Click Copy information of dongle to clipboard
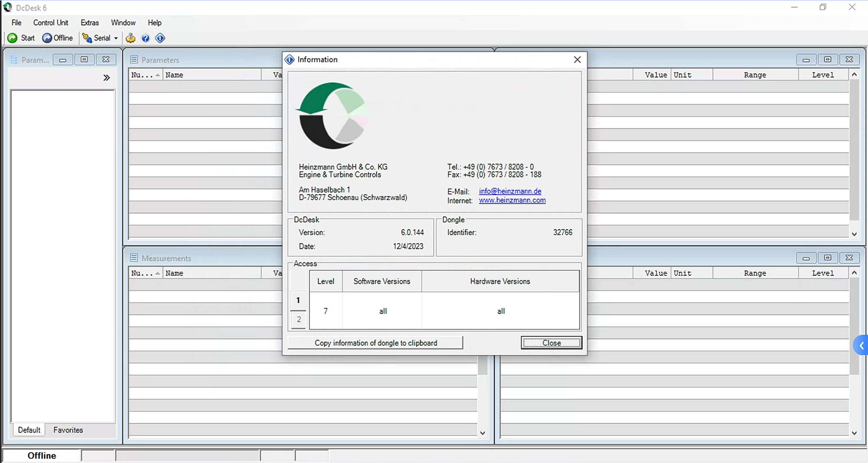 click(375, 343)
